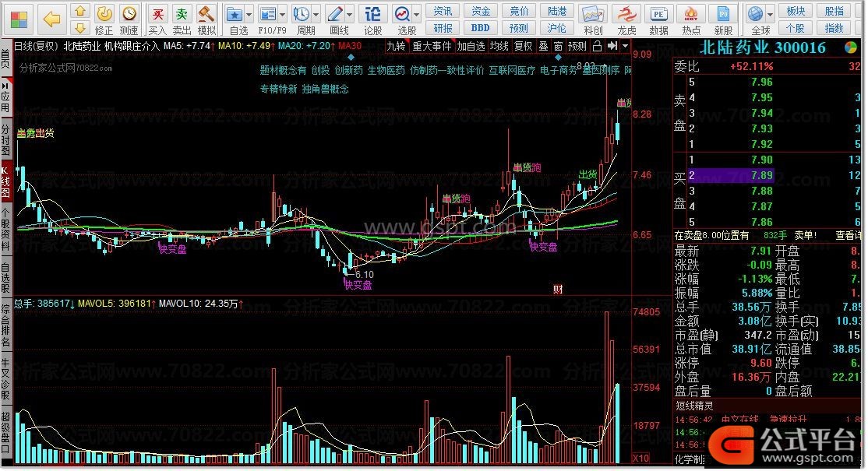Switch to the 综合排名 sidebar tab
This screenshot has width=868, height=471.
click(x=5, y=325)
